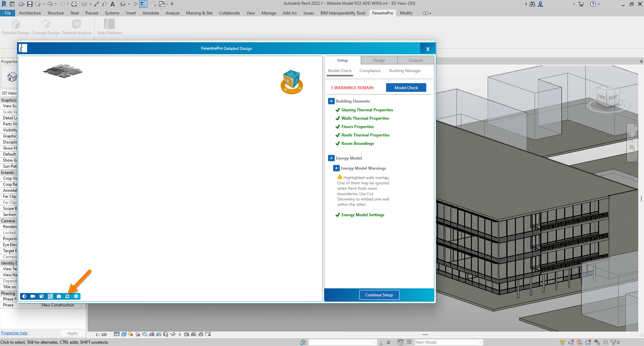Click the Undo arrow icon

click(x=50, y=4)
